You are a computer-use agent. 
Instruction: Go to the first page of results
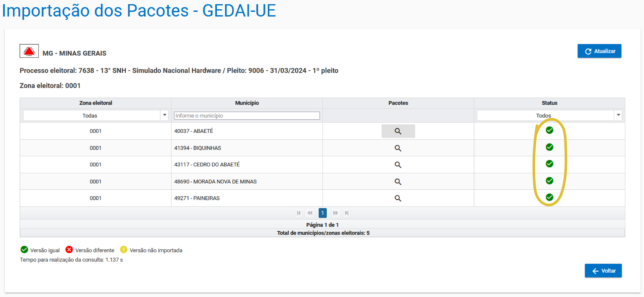(x=298, y=213)
